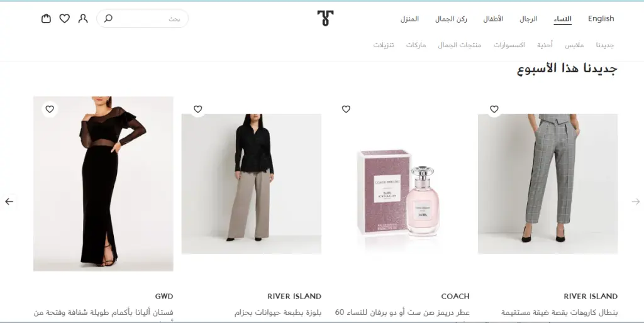Favorite the GWD black dress with heart
The height and width of the screenshot is (323, 644).
click(x=50, y=109)
